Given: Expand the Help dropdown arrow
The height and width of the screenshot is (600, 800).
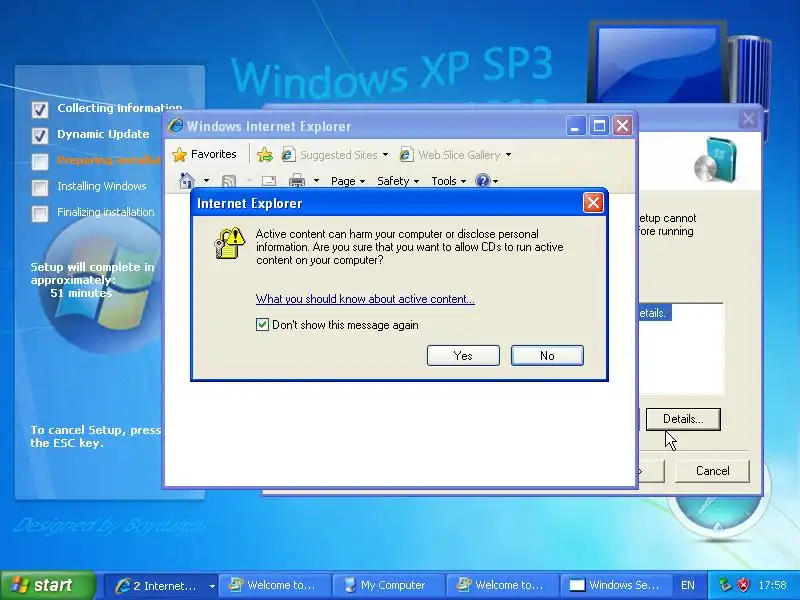Looking at the screenshot, I should [x=495, y=181].
